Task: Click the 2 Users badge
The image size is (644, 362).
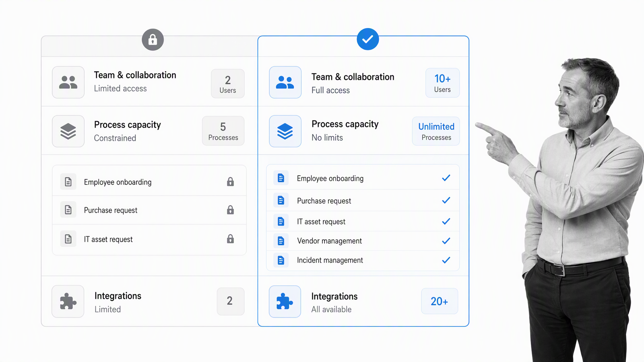Action: pyautogui.click(x=228, y=84)
